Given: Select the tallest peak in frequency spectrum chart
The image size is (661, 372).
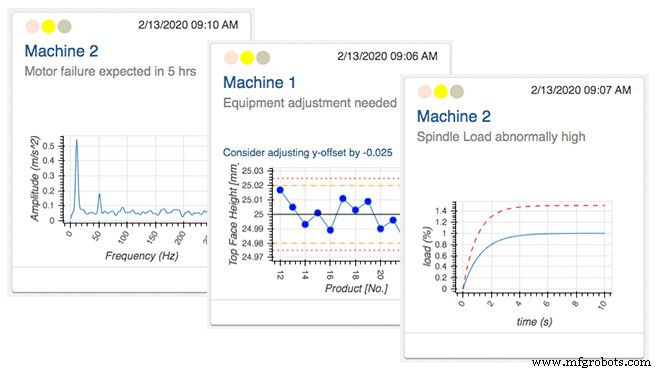Looking at the screenshot, I should point(77,140).
